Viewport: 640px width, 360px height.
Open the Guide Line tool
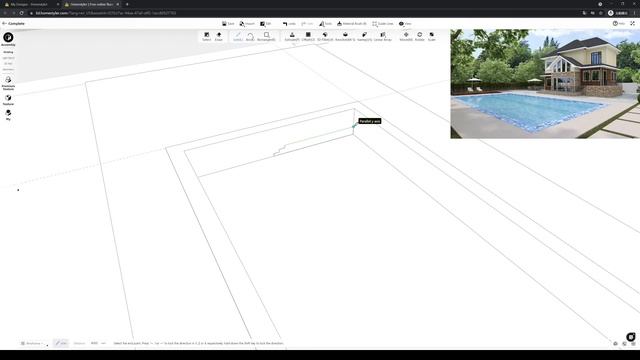pos(382,24)
